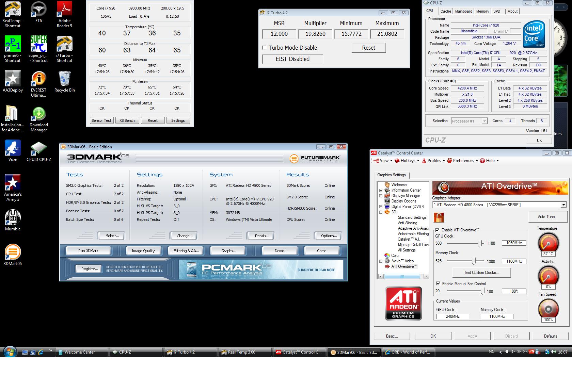Click Auto-Tune button in Overdrive
Screen dimensions: 572x392
click(548, 217)
